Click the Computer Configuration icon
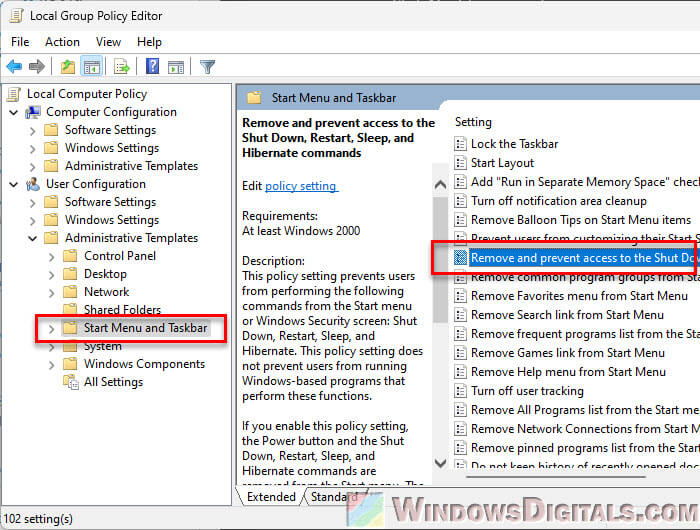This screenshot has width=700, height=530. tap(33, 112)
